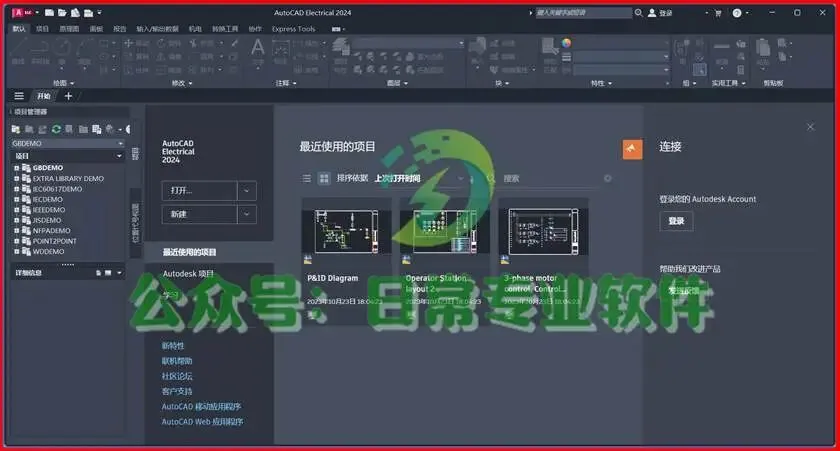Open the 默认 ribbon tab
The width and height of the screenshot is (840, 451).
coord(19,29)
